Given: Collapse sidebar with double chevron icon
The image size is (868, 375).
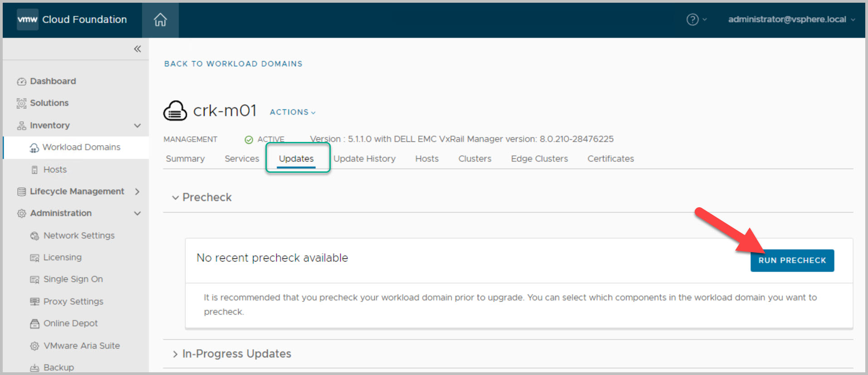Looking at the screenshot, I should 137,49.
